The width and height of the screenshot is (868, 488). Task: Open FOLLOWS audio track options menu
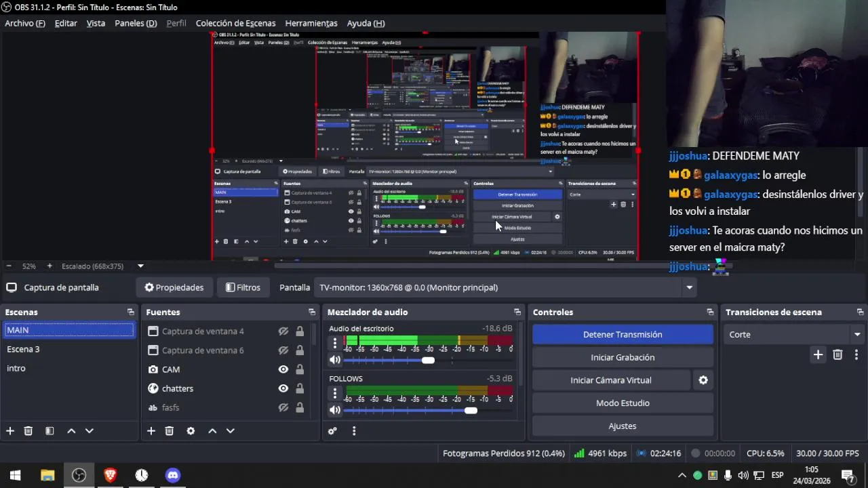334,392
